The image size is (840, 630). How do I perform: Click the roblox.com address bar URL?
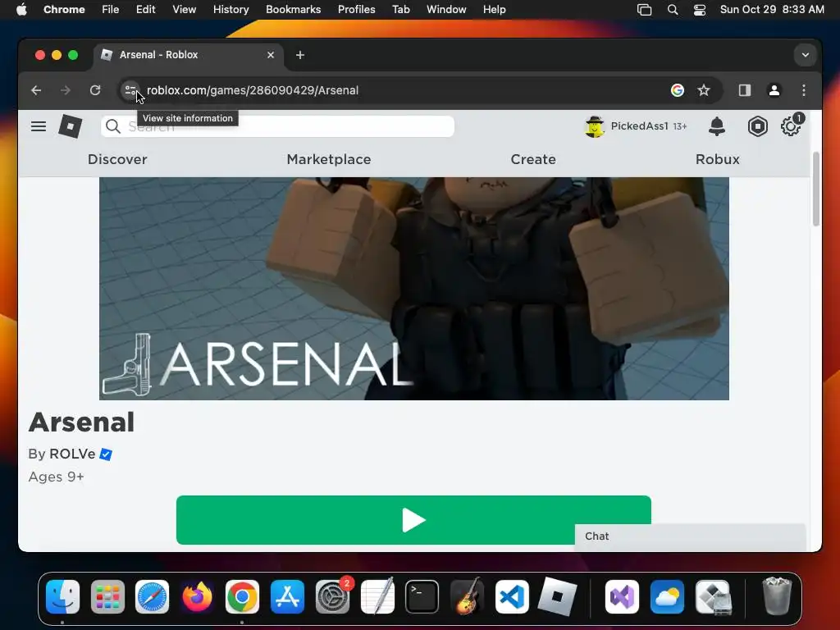[253, 90]
